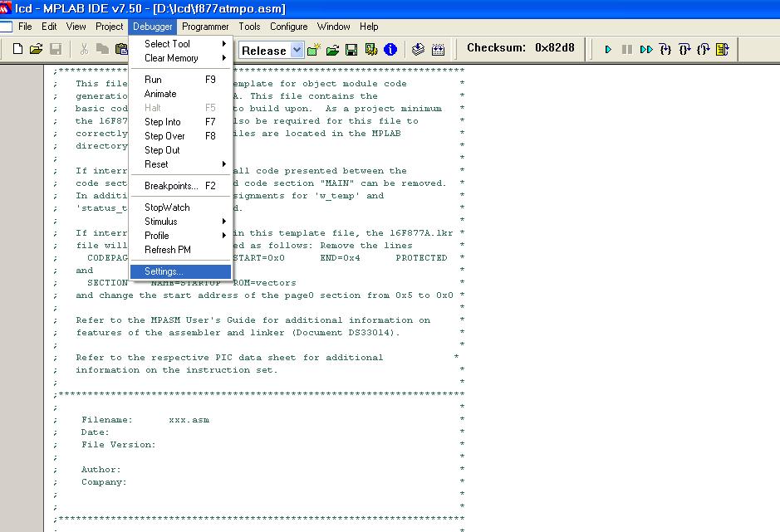
Task: Close the open Debugger menu
Action: [153, 27]
